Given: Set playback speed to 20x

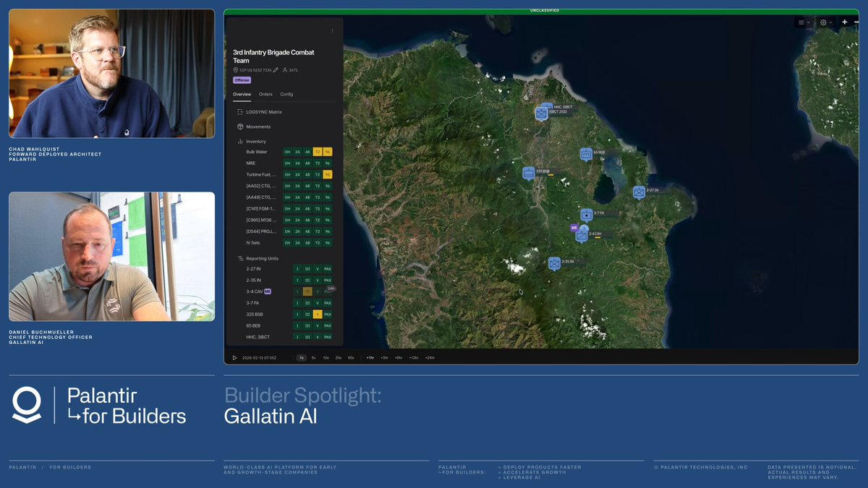Looking at the screenshot, I should click(x=339, y=358).
